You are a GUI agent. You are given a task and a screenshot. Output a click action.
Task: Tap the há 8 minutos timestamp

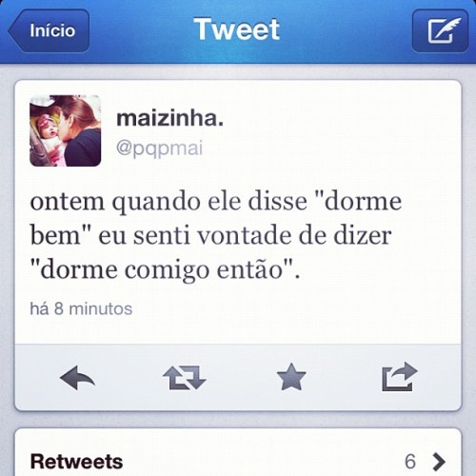[81, 308]
